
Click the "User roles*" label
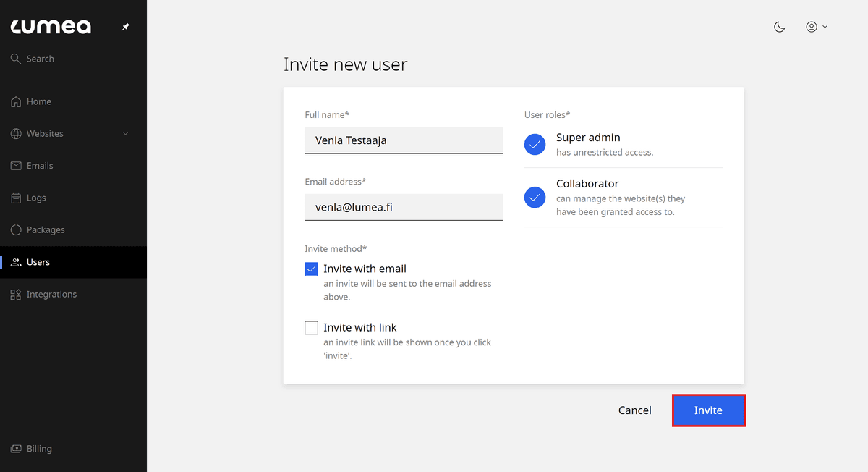[x=547, y=115]
